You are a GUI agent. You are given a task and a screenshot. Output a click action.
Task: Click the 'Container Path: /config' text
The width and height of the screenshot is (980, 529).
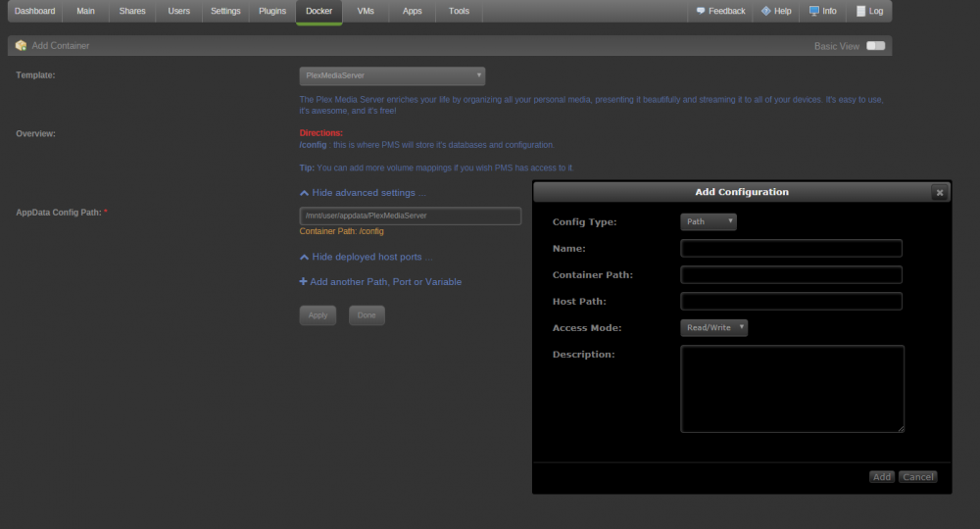pyautogui.click(x=341, y=231)
